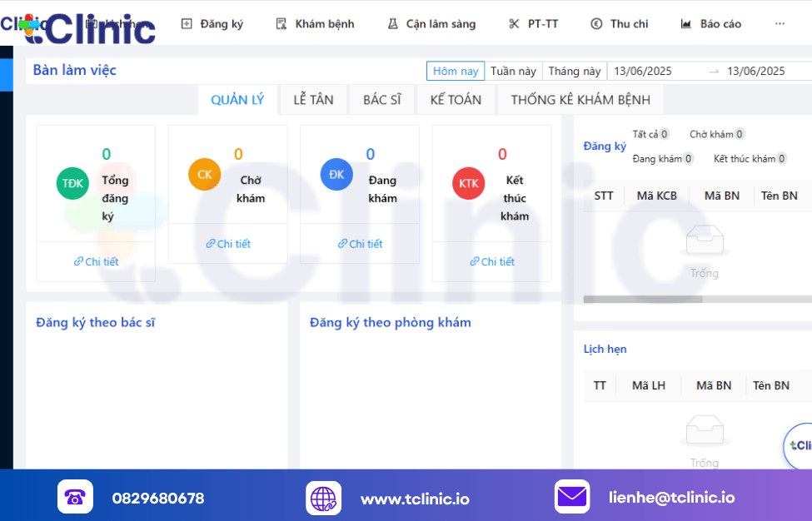Switch to the KẾ TOÁN tab
Viewport: 812px width, 521px height.
click(x=456, y=100)
